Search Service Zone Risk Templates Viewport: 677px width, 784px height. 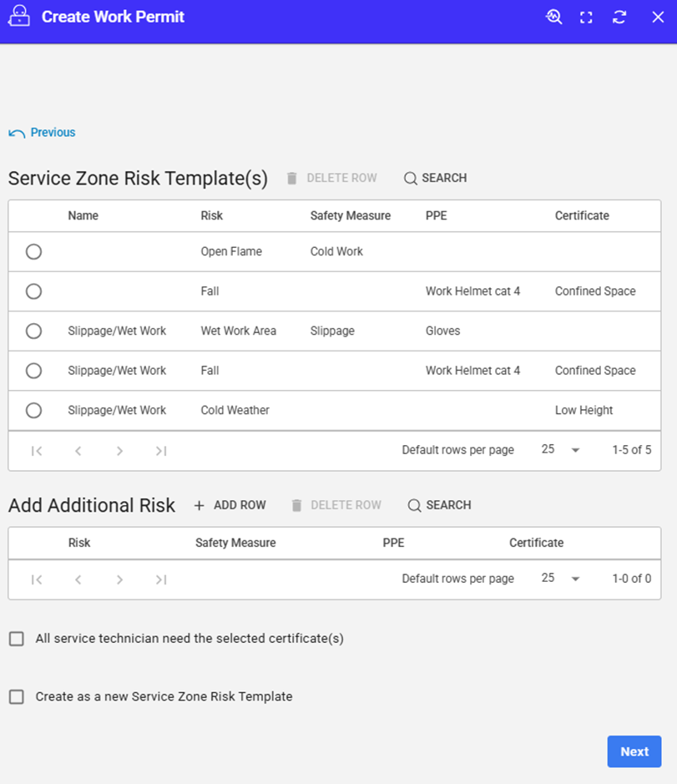435,178
